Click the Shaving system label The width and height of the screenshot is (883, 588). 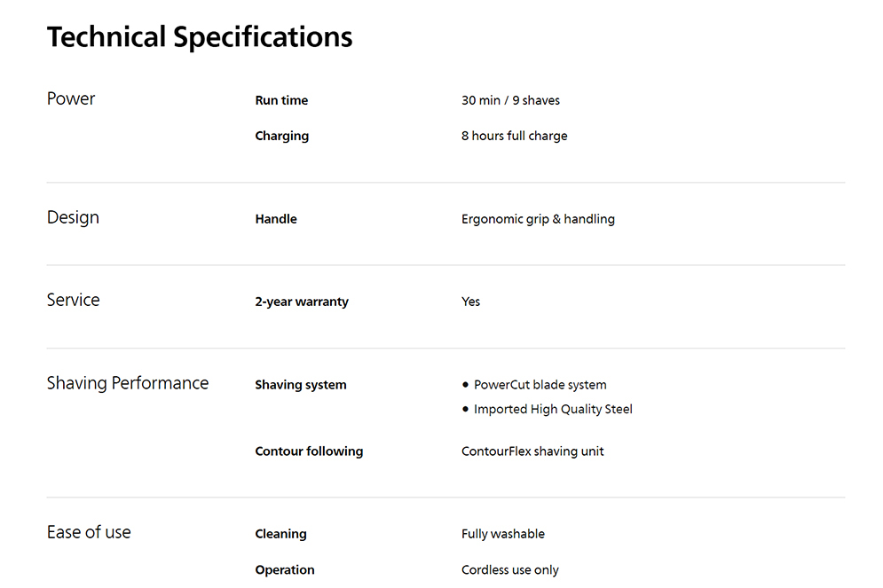click(x=301, y=385)
